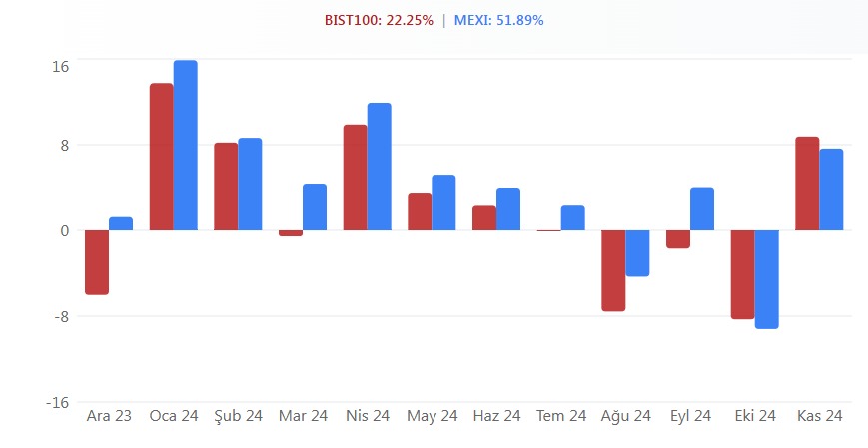Pick the blue MEXI bar for Nis 24

[379, 167]
